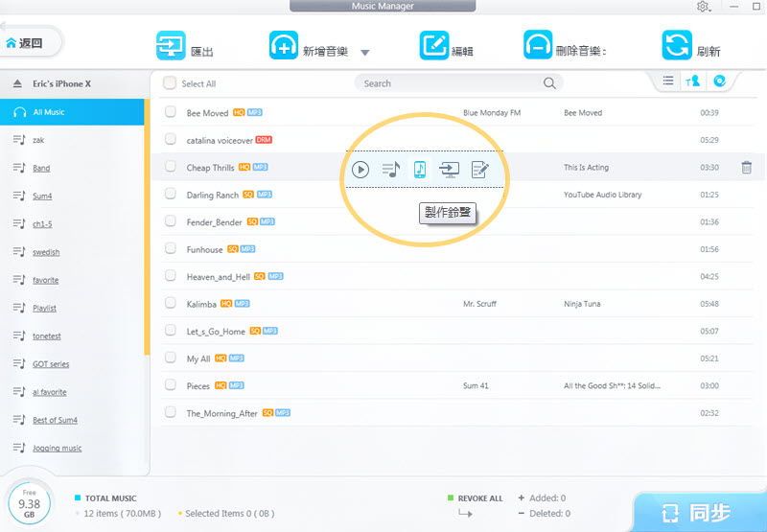Expand the 新增音樂 dropdown arrow
This screenshot has width=767, height=532.
coord(364,53)
